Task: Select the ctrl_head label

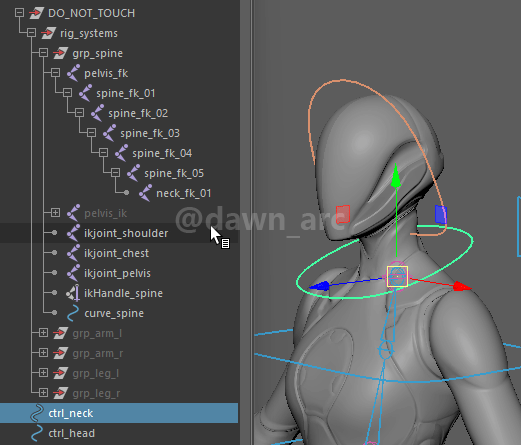Action: [x=72, y=433]
